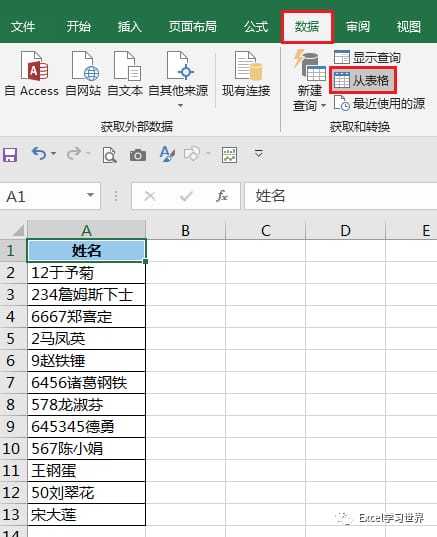
Task: Click the print preview magnifier icon
Action: [x=110, y=155]
